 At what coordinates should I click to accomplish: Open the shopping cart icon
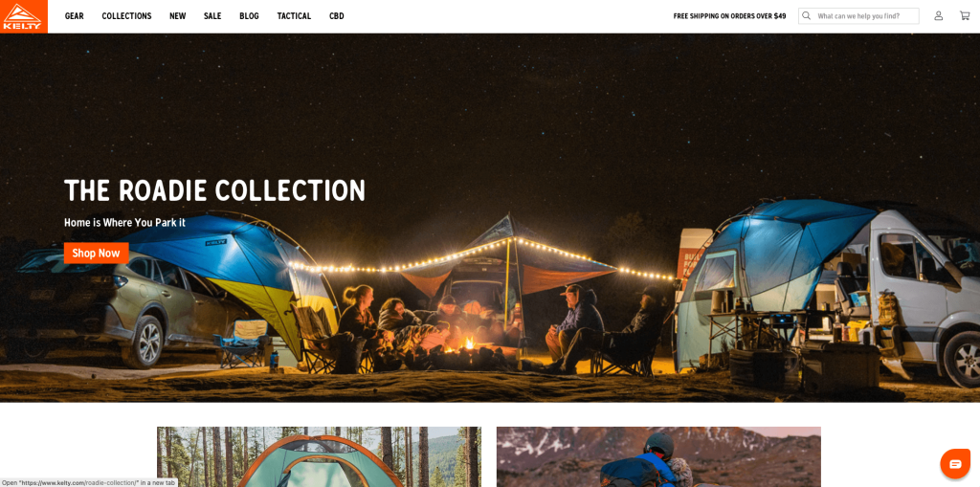click(x=965, y=15)
